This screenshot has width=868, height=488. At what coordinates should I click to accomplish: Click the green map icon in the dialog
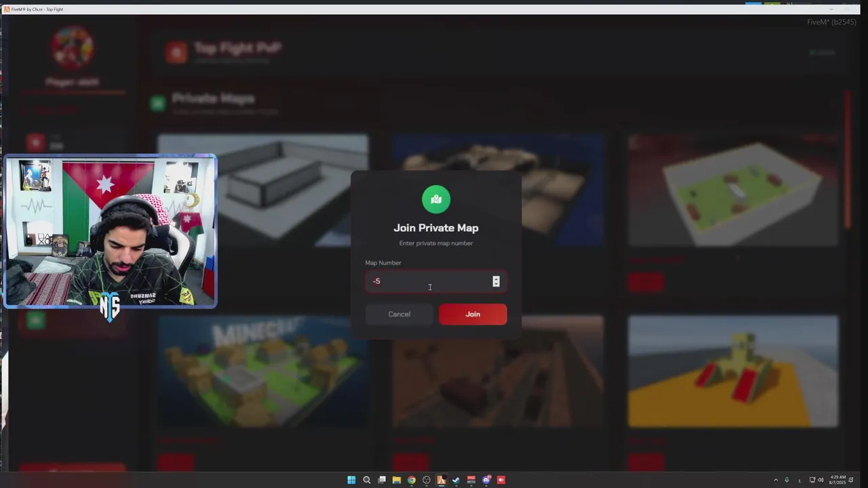click(x=436, y=199)
